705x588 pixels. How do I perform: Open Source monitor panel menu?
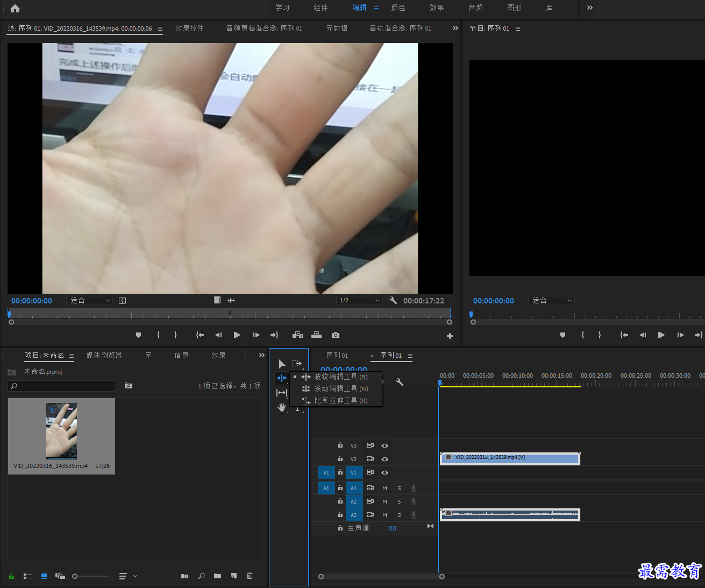point(160,29)
